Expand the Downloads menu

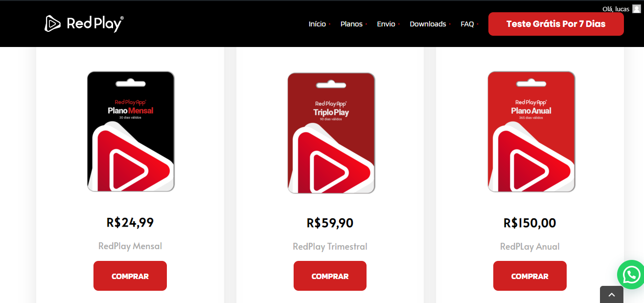428,24
